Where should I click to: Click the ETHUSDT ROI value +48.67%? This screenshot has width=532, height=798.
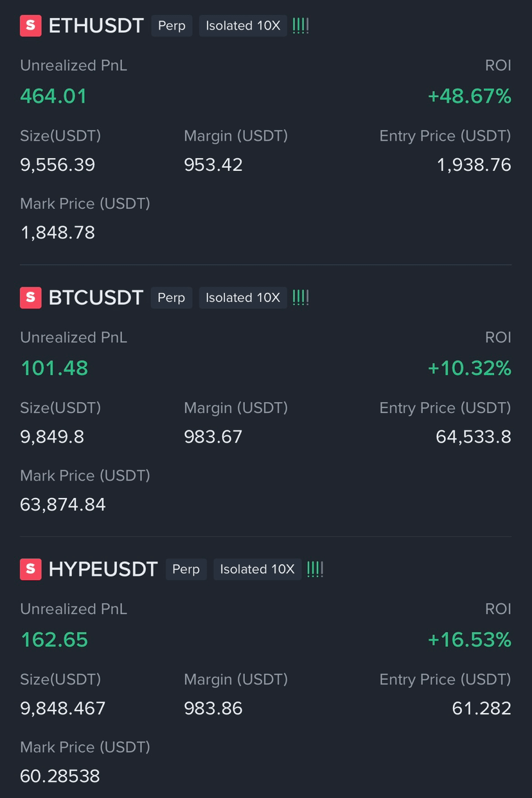click(x=470, y=96)
